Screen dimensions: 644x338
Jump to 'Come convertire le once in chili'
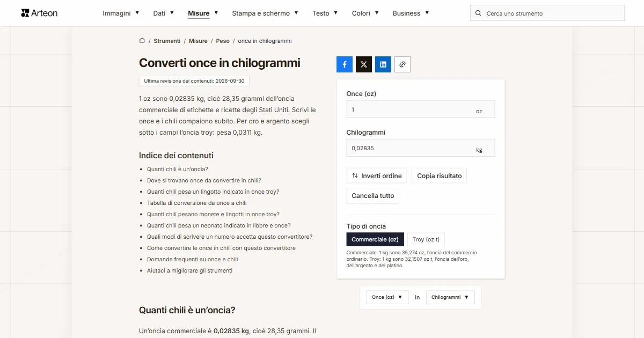tap(221, 248)
